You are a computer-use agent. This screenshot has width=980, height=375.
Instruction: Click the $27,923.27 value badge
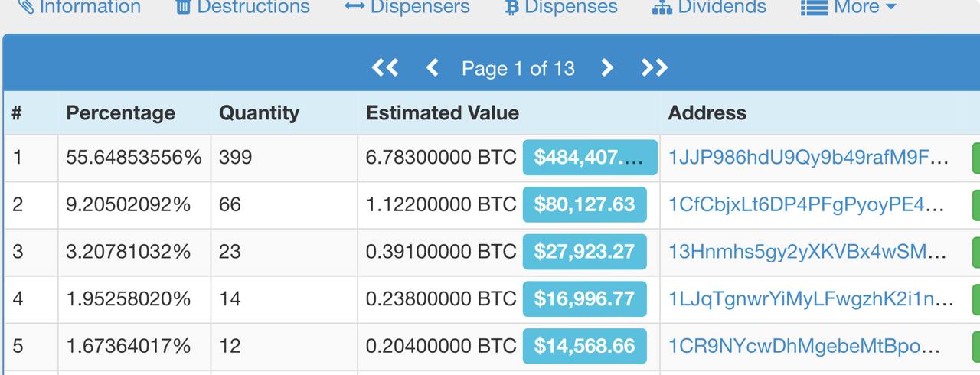point(585,252)
